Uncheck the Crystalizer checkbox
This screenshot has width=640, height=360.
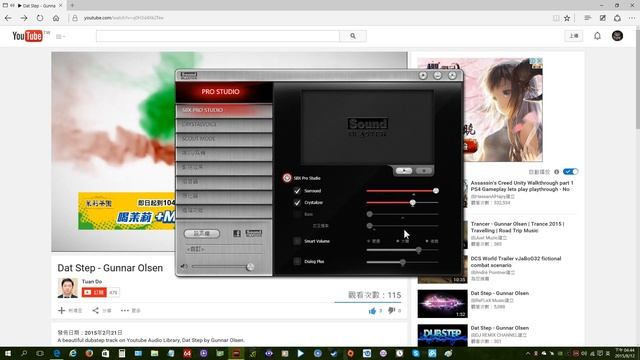click(297, 202)
